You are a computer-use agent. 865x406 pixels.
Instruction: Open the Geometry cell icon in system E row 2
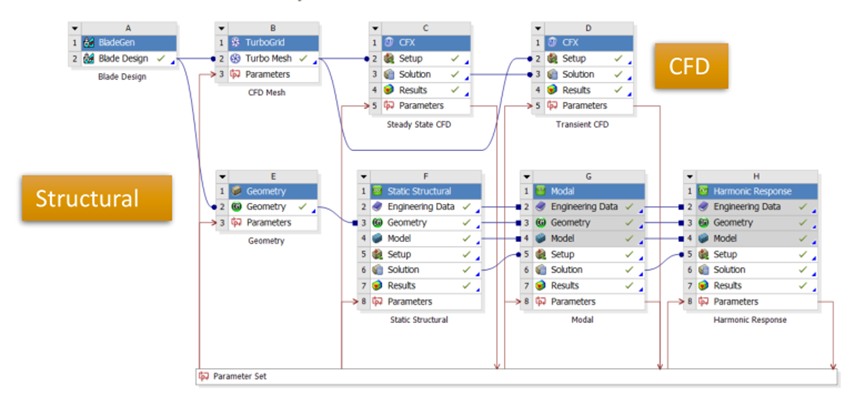236,207
